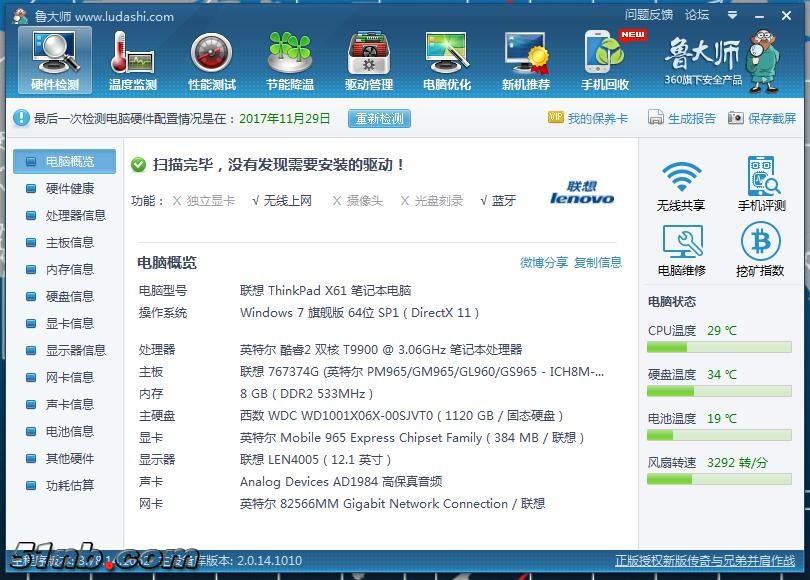Select 硬件健康 in sidebar

click(x=70, y=188)
